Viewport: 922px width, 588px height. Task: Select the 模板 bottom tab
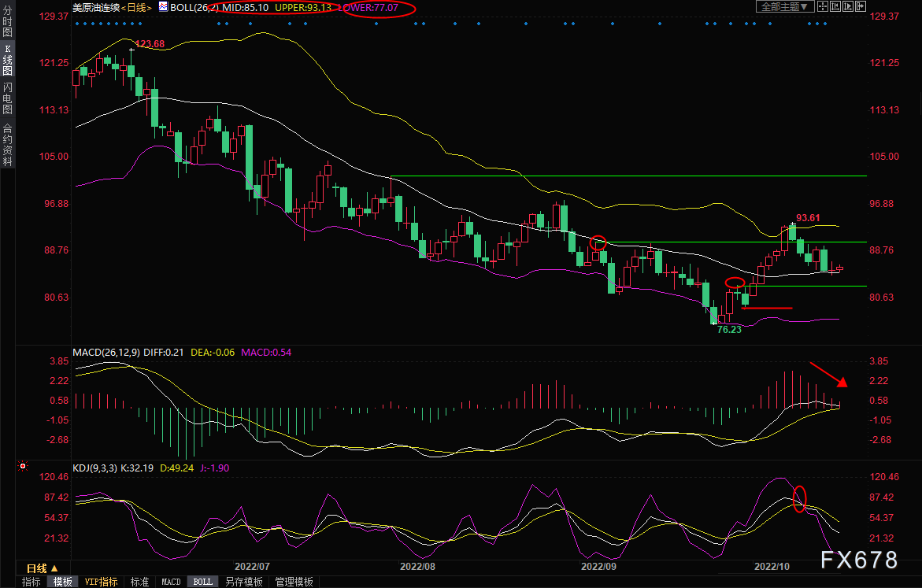pos(62,582)
